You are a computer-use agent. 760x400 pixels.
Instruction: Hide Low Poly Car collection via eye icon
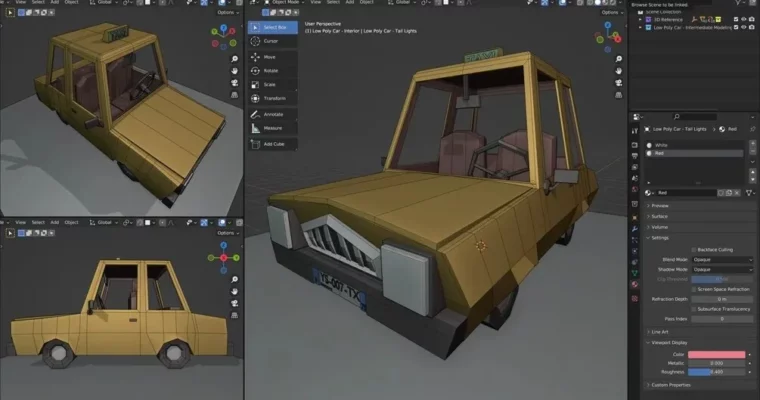tap(744, 28)
